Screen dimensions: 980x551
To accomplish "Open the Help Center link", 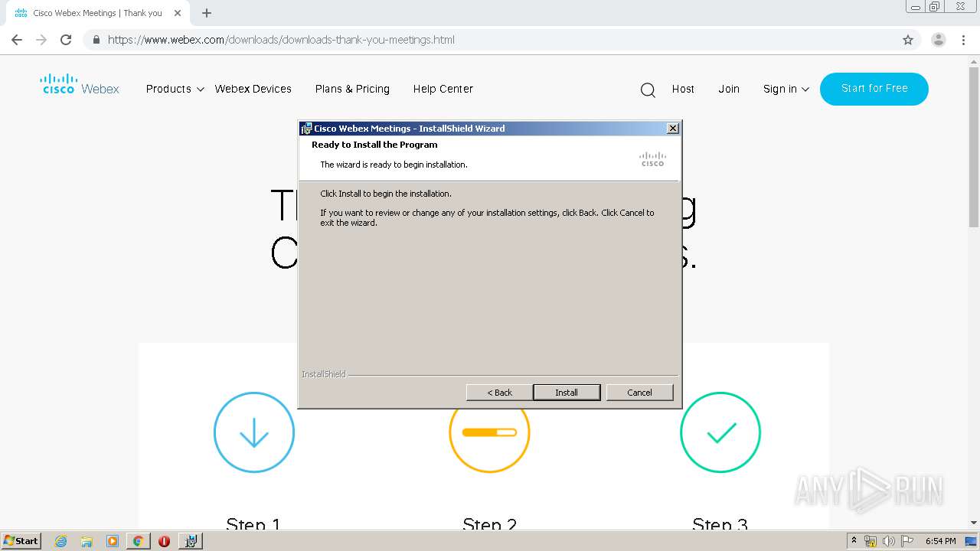I will (443, 89).
